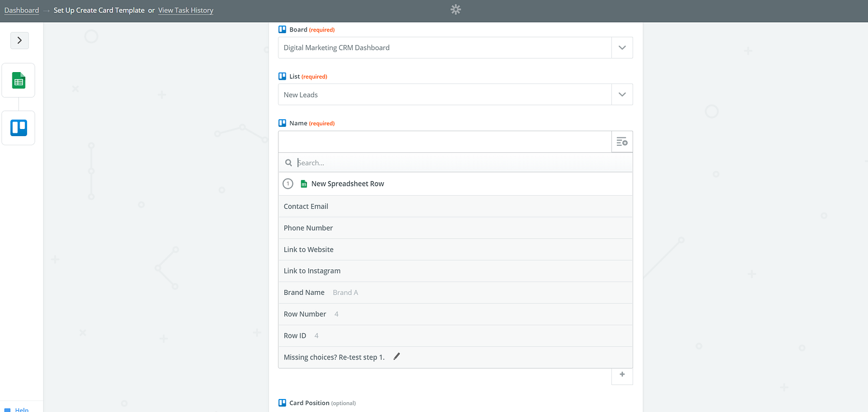This screenshot has height=412, width=868.
Task: Click the search magnifier icon
Action: tap(289, 163)
